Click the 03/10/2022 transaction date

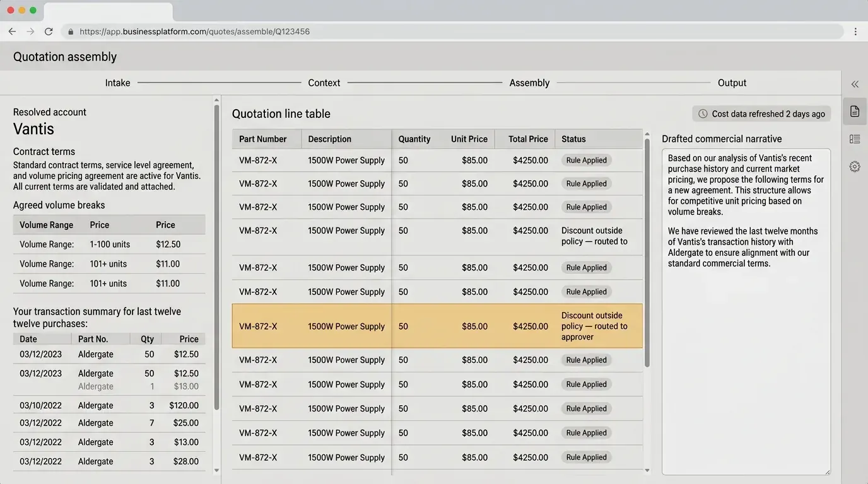(40, 406)
